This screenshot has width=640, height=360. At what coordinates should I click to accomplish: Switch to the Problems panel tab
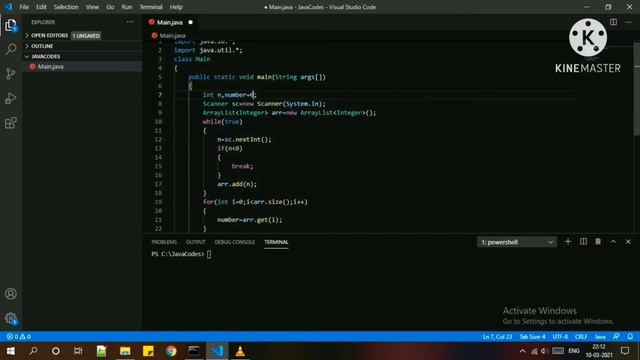[164, 242]
